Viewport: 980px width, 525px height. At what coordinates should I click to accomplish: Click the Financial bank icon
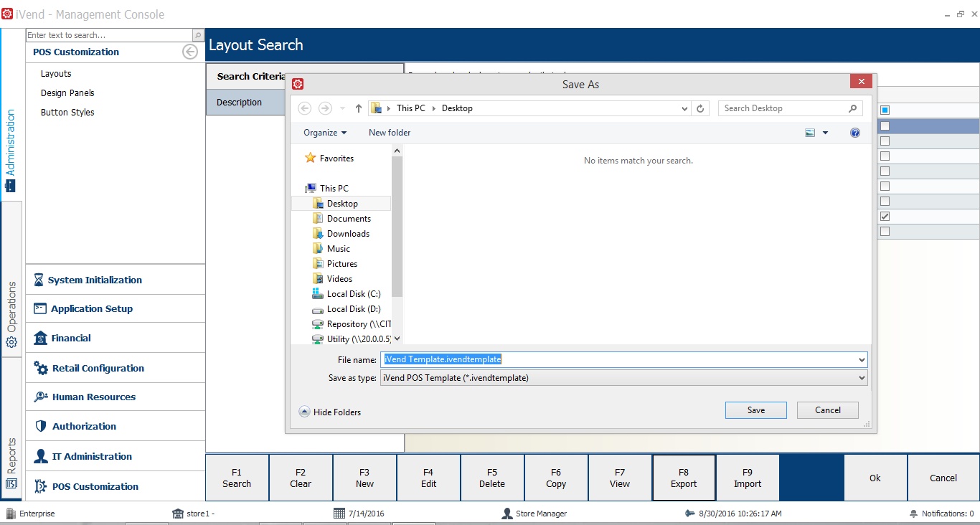point(40,338)
